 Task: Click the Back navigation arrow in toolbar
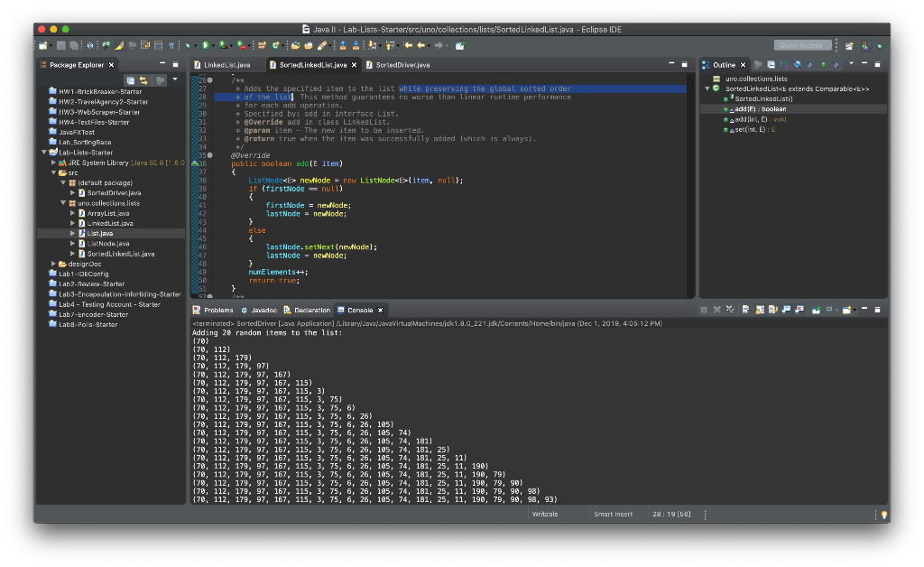tap(420, 45)
